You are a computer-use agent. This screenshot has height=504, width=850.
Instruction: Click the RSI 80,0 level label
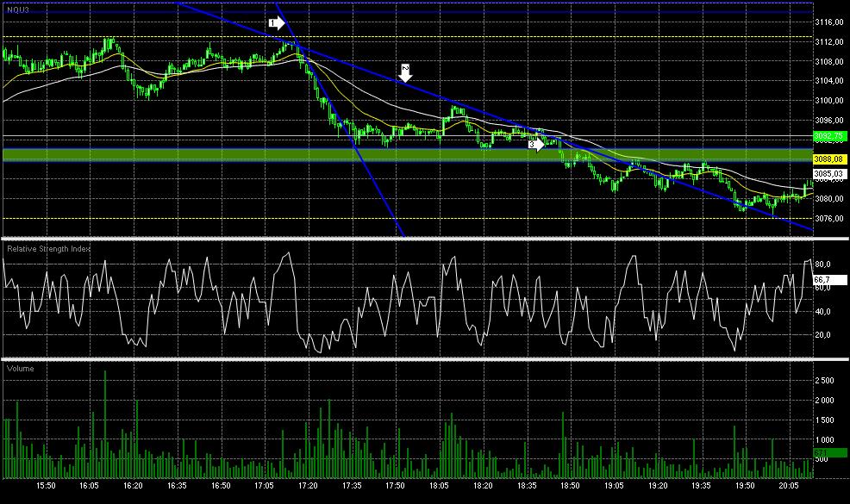point(822,264)
